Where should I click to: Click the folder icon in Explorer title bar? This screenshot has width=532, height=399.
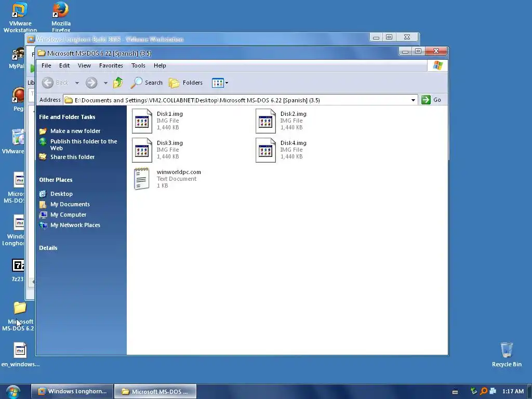point(42,53)
